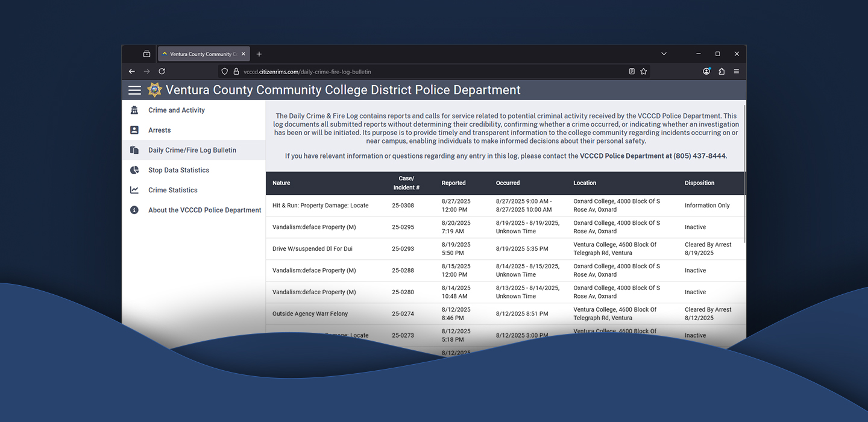868x422 pixels.
Task: Click the Disposition column header
Action: click(x=700, y=183)
